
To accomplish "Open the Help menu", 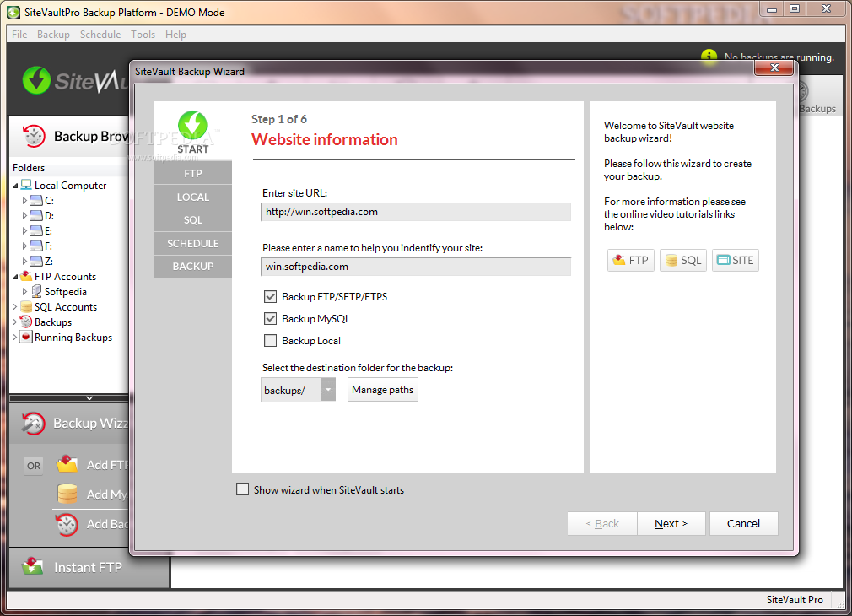I will click(175, 35).
